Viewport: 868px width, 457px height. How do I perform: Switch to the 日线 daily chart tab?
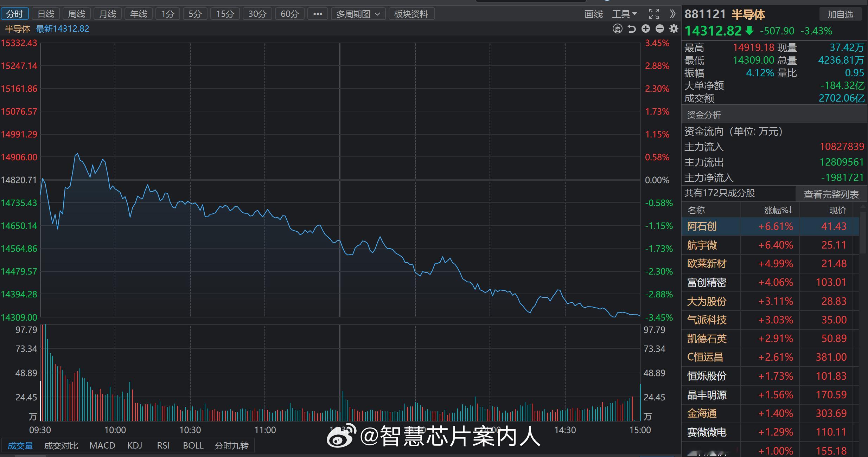tap(46, 14)
